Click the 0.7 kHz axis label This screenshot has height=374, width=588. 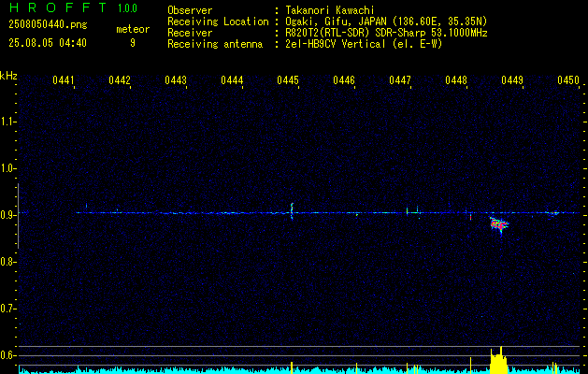pos(7,309)
